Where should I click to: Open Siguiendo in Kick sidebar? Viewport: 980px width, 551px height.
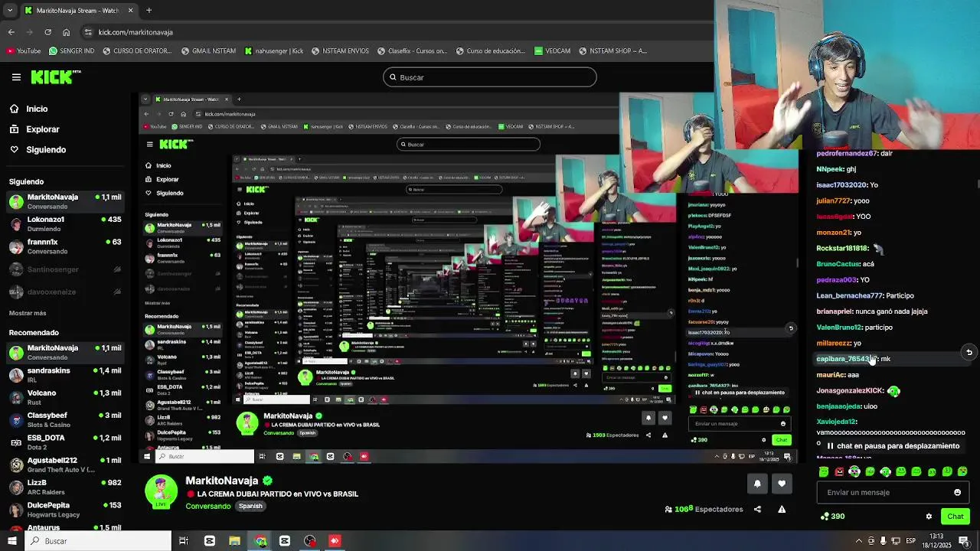click(x=45, y=150)
